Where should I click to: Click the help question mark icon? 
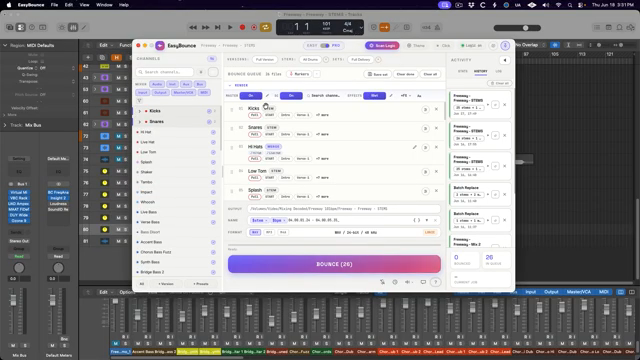pos(436,282)
